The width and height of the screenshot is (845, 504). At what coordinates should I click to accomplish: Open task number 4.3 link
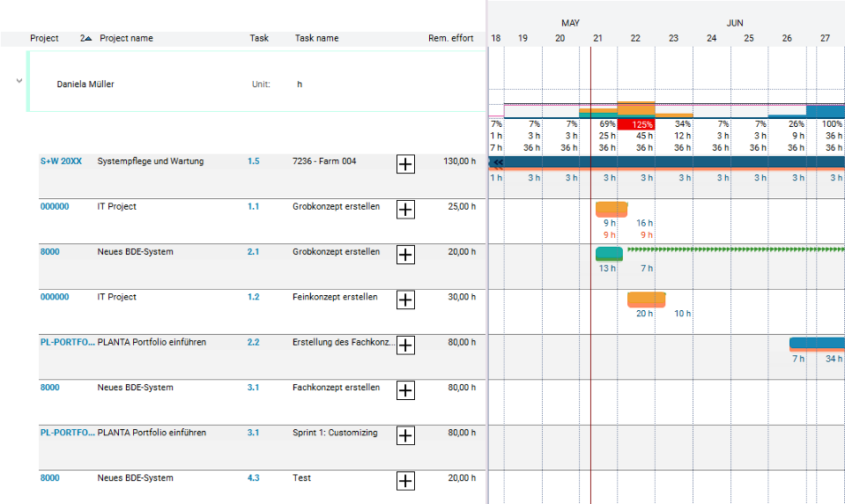[254, 478]
